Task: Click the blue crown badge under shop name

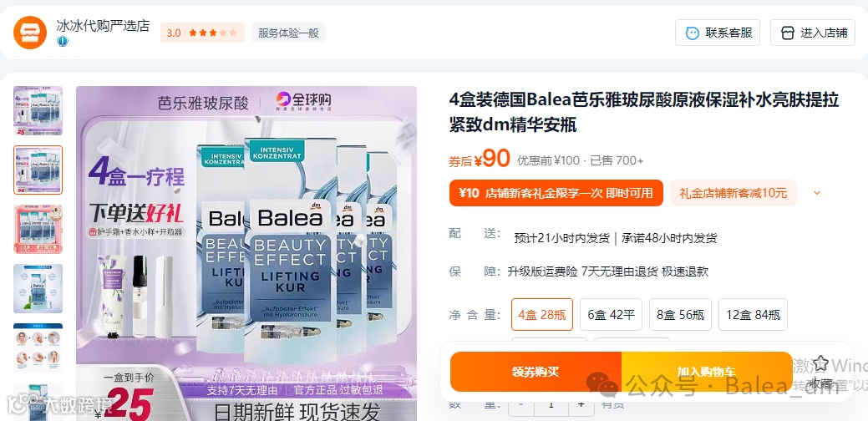Action: coord(63,41)
